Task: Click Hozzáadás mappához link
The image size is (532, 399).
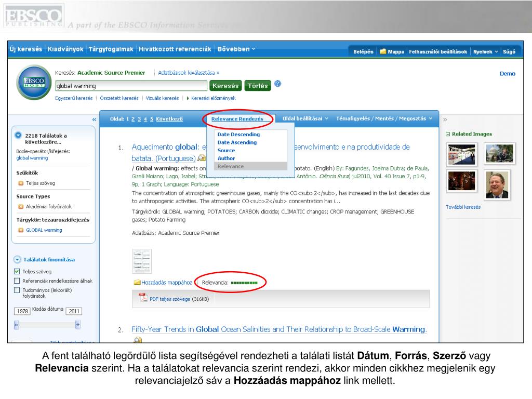Action: [167, 282]
